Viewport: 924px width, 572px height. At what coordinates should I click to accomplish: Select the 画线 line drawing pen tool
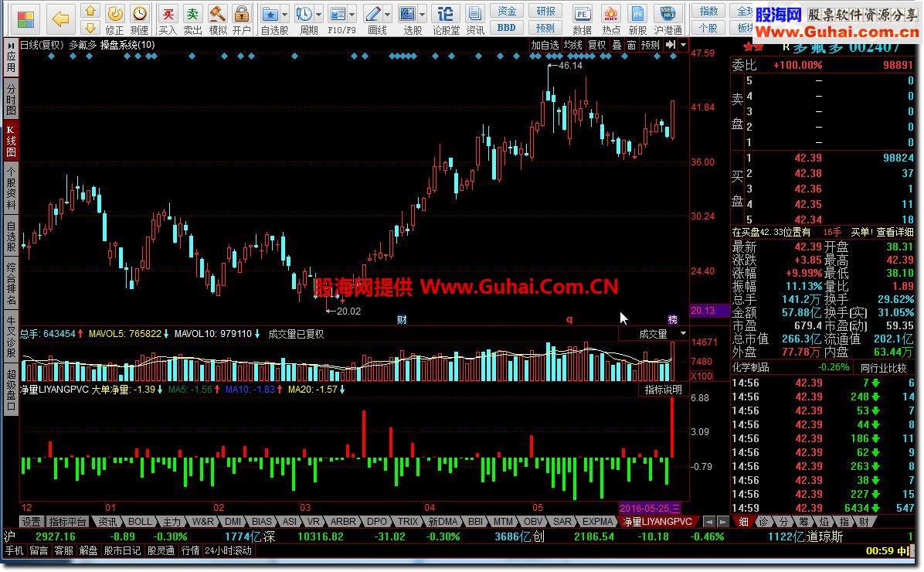373,19
